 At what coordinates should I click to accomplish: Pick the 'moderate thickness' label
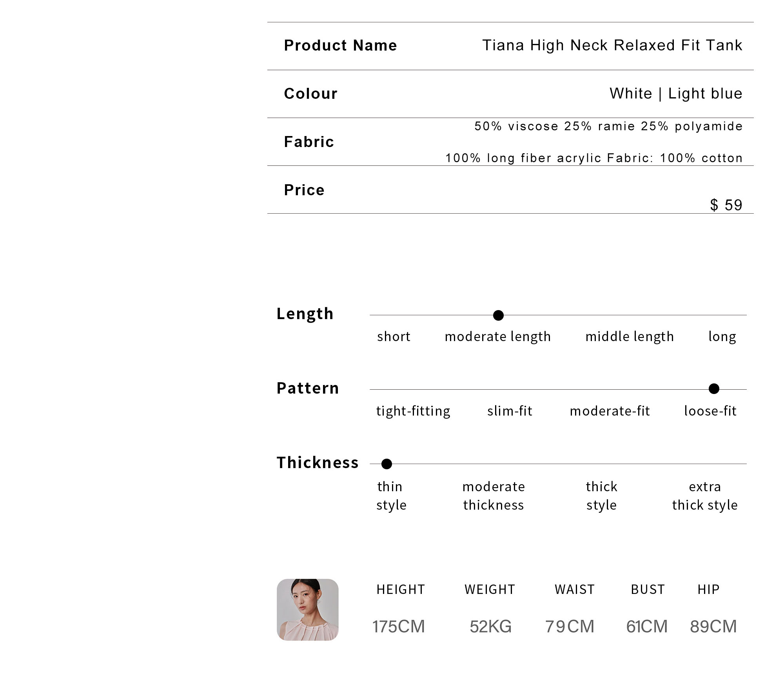click(494, 496)
